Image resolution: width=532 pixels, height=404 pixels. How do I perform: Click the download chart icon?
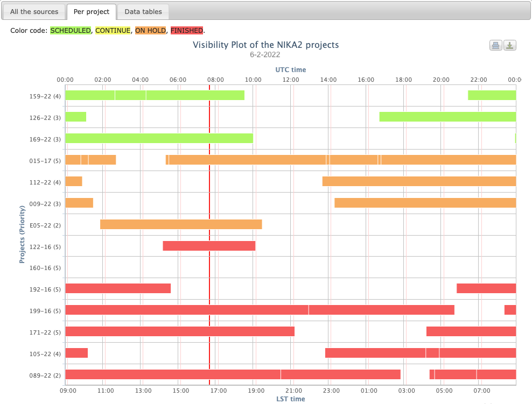pos(509,46)
